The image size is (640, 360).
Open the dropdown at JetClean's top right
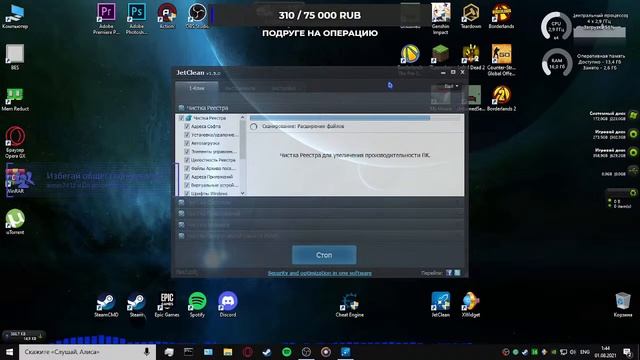451,86
